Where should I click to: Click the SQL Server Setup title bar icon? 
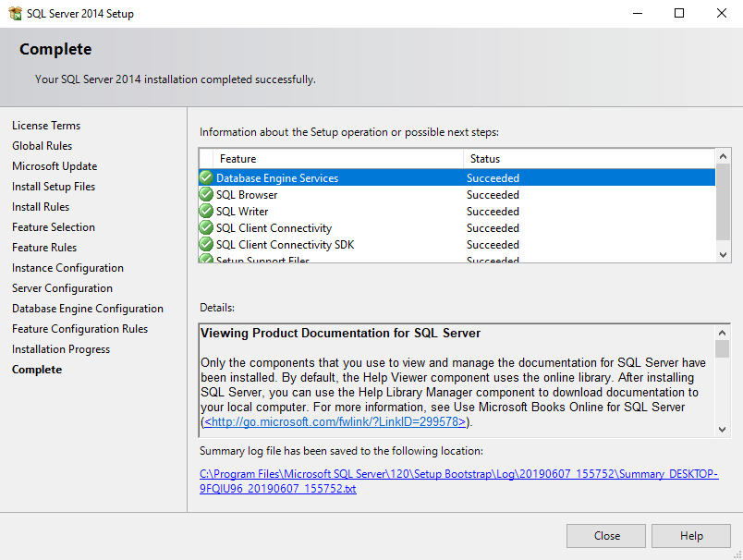(x=15, y=14)
